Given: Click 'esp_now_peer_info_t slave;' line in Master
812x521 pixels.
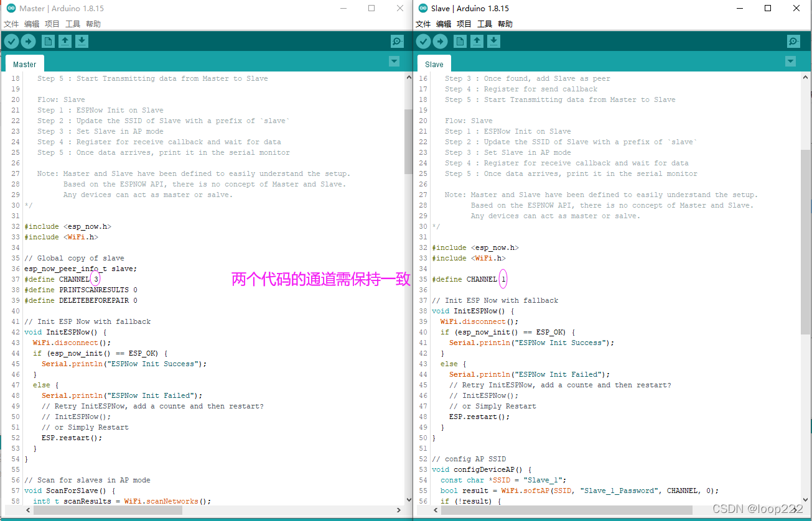Looking at the screenshot, I should [81, 269].
